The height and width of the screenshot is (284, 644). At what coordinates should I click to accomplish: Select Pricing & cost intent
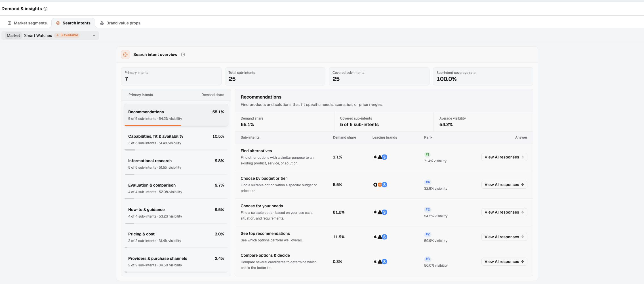pyautogui.click(x=176, y=237)
